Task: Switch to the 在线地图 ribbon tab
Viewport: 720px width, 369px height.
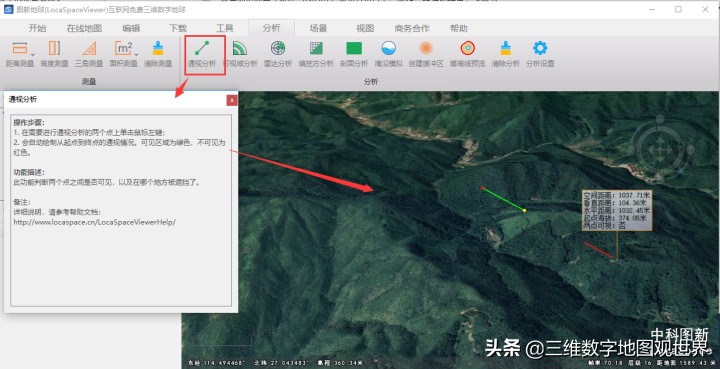Action: pos(84,28)
